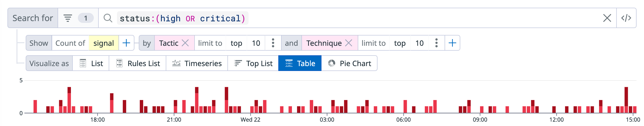The image size is (644, 126).
Task: Switch visualization to List
Action: point(91,63)
